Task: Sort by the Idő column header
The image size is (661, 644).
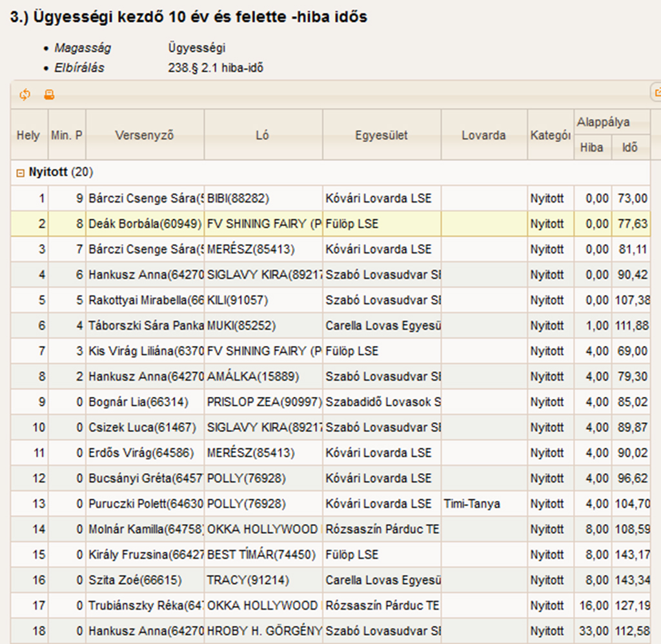Action: (x=629, y=147)
